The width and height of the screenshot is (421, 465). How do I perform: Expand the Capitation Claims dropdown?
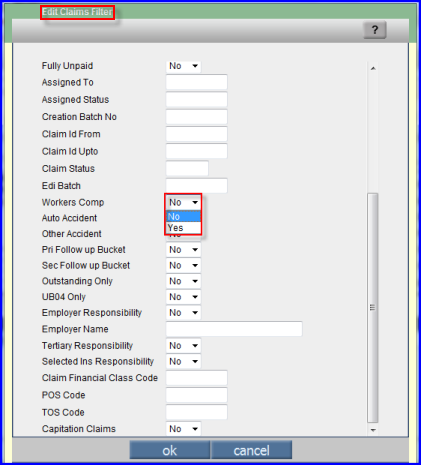coord(183,429)
